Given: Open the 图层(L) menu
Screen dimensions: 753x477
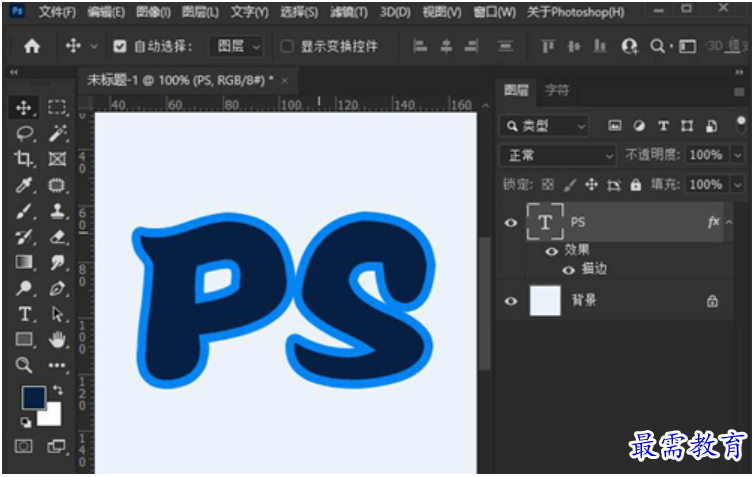Looking at the screenshot, I should click(x=200, y=12).
